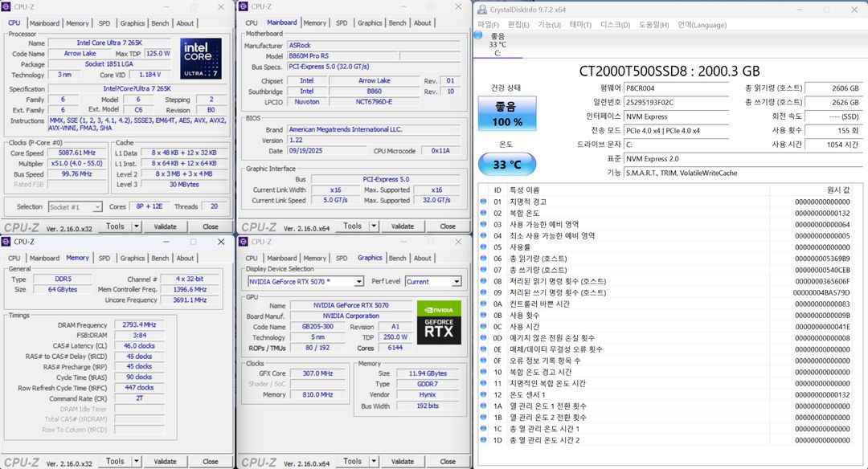This screenshot has width=868, height=469.
Task: Click the Intel Core Ultra 7 logo
Action: pos(200,58)
